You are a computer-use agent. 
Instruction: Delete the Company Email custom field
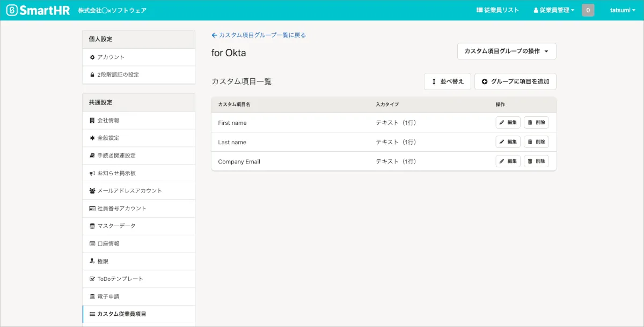(x=536, y=161)
